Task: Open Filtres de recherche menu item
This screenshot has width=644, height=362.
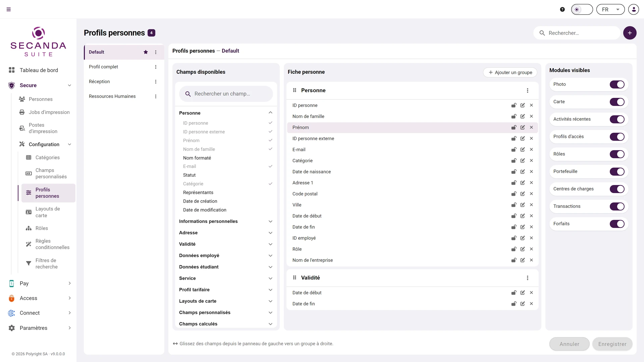Action: (x=48, y=263)
